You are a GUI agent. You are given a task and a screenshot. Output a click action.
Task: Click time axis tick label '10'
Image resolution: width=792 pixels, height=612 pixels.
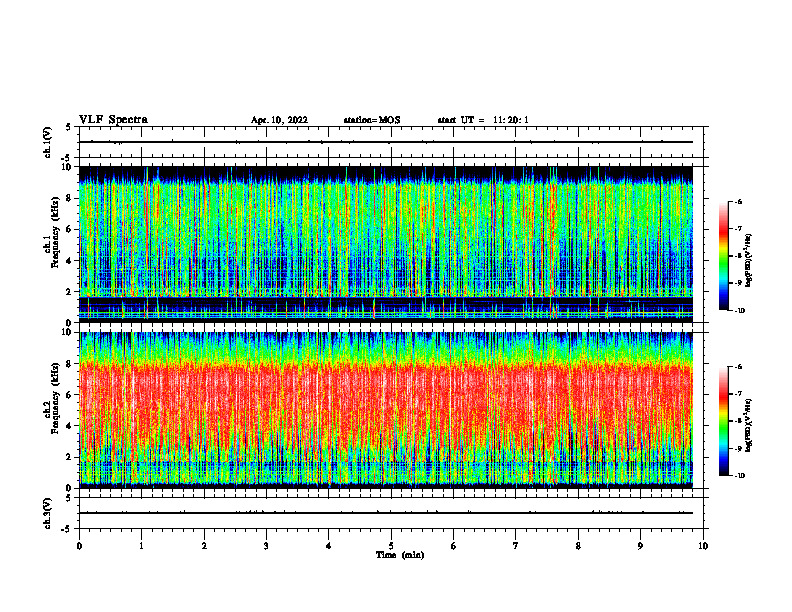point(703,546)
